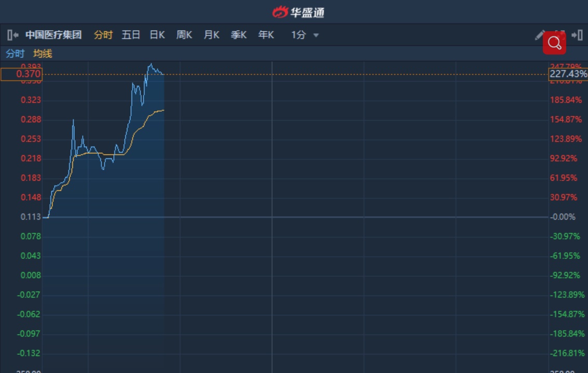Select the 周K weekly candlestick tab
This screenshot has width=588, height=373.
pos(184,35)
